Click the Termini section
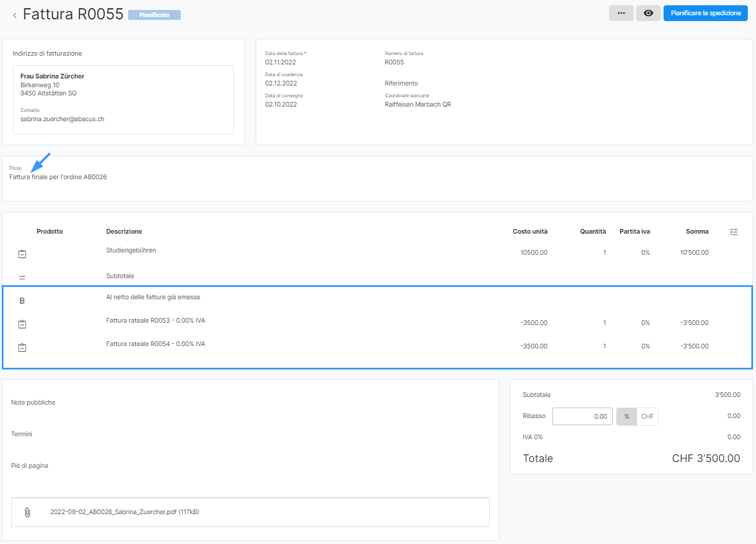Screen dimensions: 756x544 22,434
